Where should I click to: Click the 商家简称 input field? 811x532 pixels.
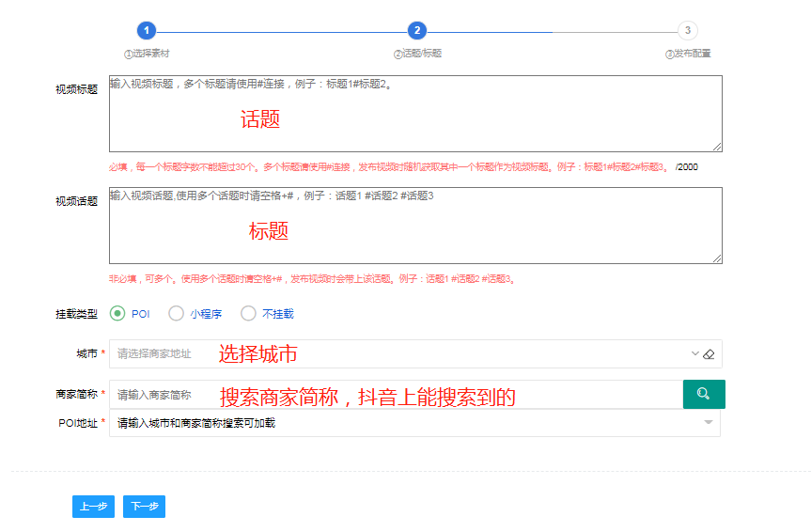(x=395, y=395)
